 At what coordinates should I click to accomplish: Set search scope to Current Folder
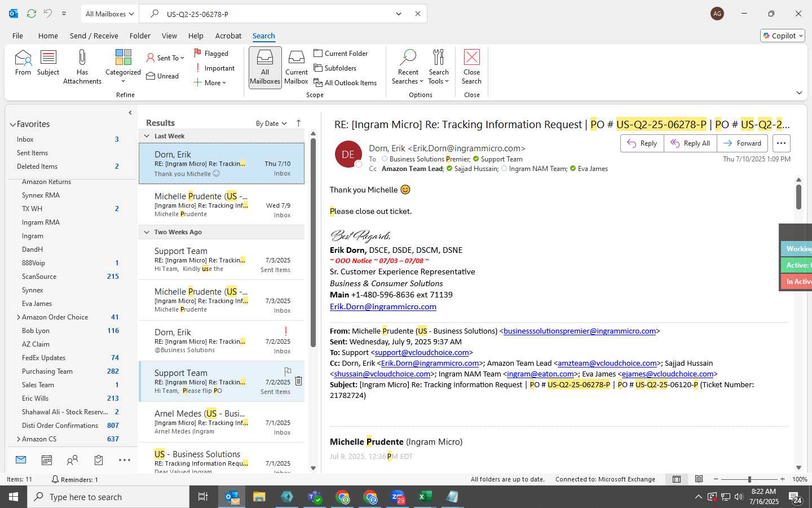coord(341,53)
